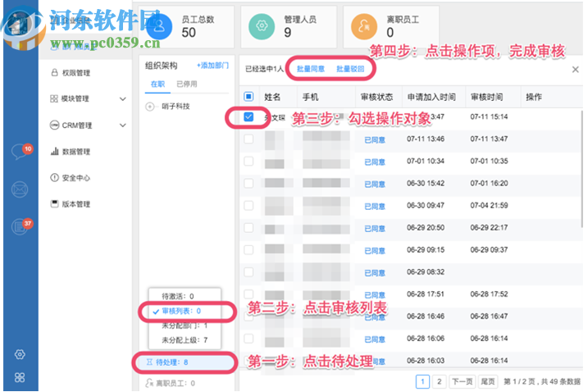
Task: Expand the CRM管理 menu chevron
Action: click(123, 125)
